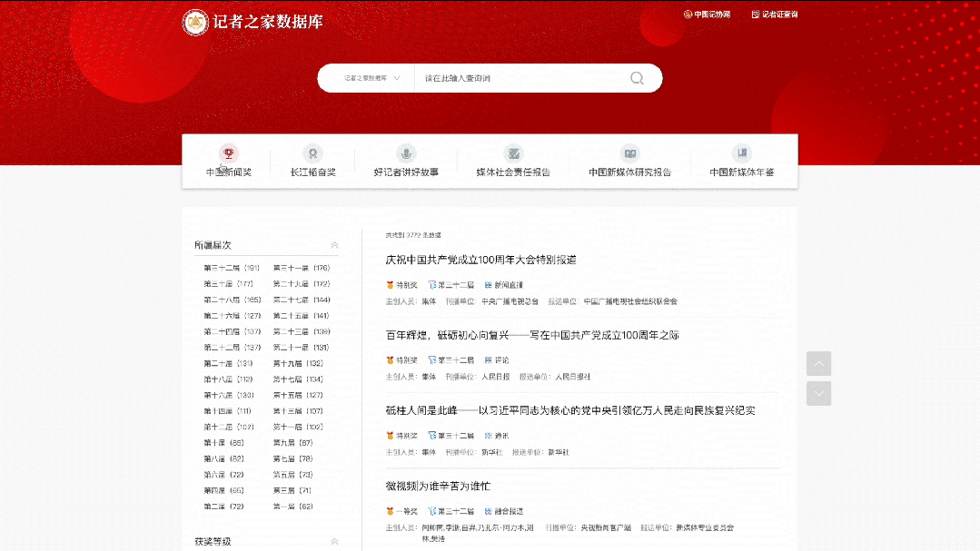Collapse the 获奖等级 filter section
The height and width of the screenshot is (551, 980).
[334, 542]
